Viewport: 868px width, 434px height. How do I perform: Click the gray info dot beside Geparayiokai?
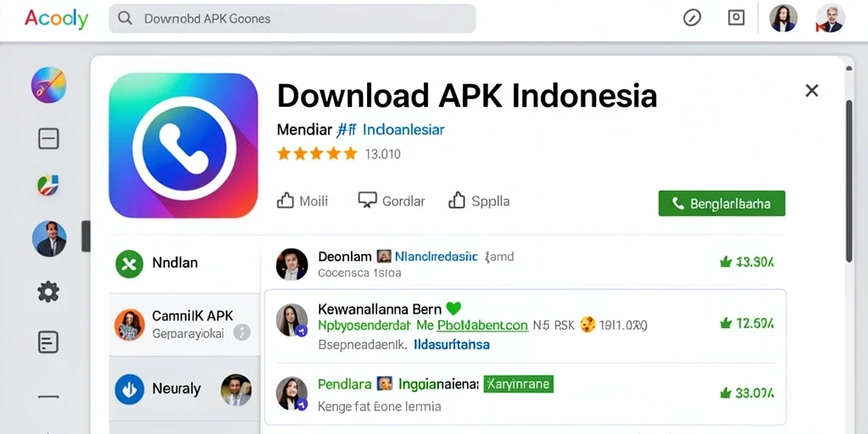[242, 332]
